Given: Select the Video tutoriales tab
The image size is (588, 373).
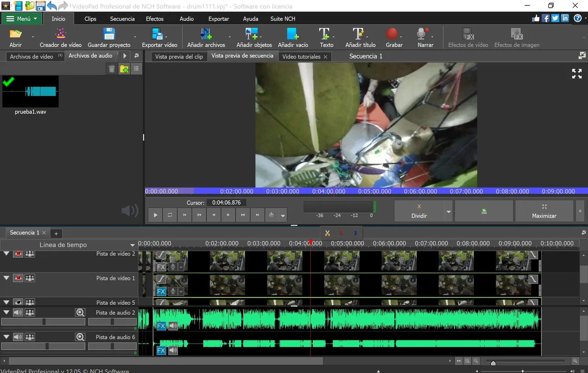Looking at the screenshot, I should [x=301, y=57].
